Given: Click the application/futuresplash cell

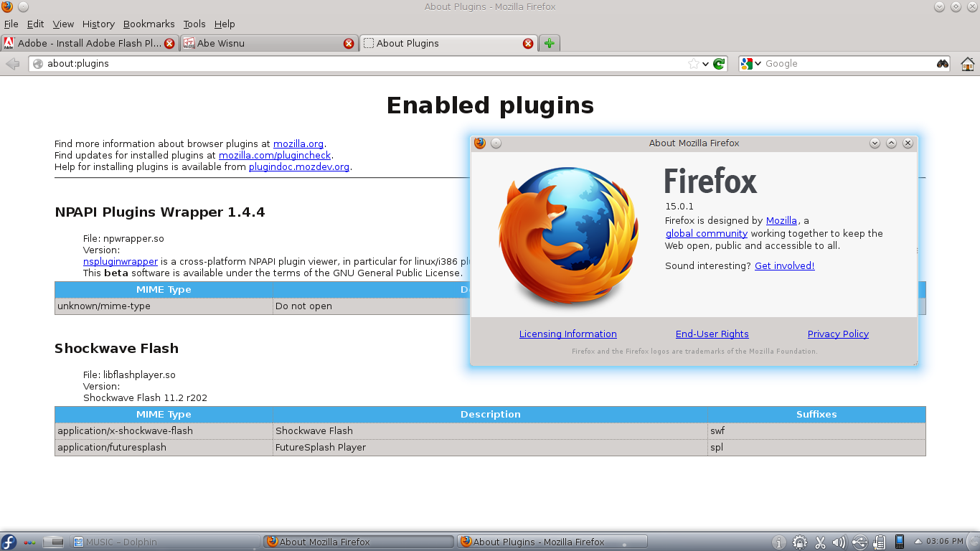Looking at the screenshot, I should tap(164, 448).
